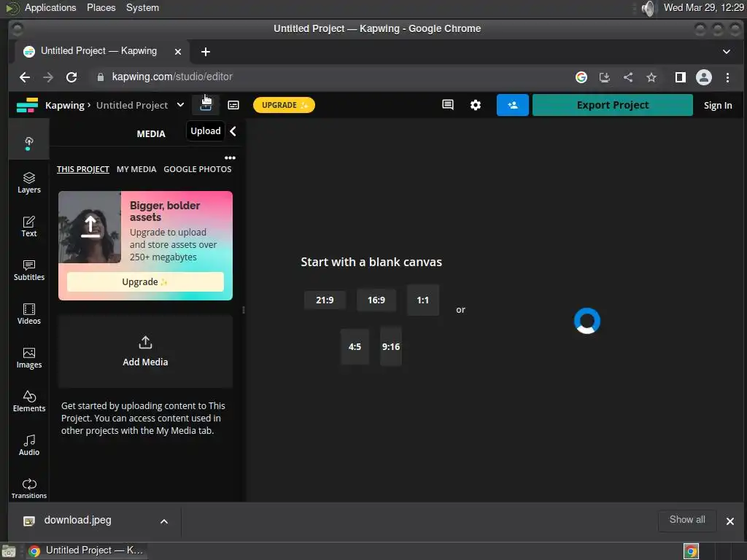Choose the 4:5 canvas ratio

[355, 346]
